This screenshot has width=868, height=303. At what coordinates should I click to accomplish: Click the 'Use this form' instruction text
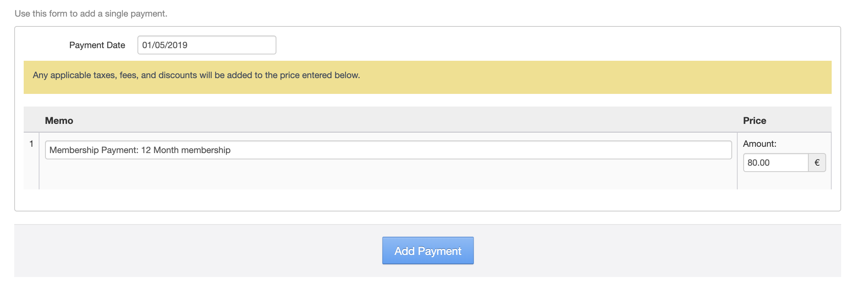pos(91,14)
